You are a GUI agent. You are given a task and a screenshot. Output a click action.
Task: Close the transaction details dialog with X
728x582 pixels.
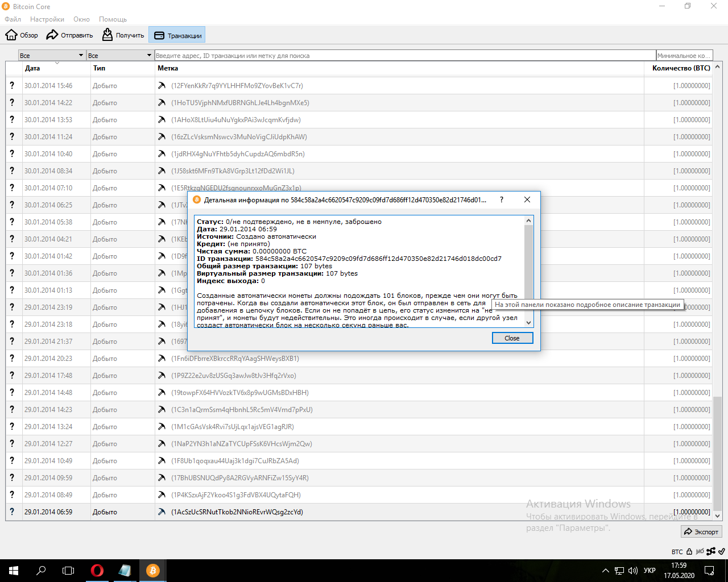pyautogui.click(x=527, y=199)
